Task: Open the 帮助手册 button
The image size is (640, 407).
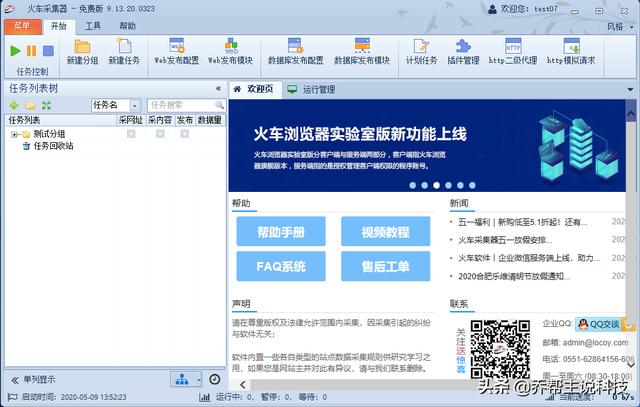Action: click(x=281, y=231)
